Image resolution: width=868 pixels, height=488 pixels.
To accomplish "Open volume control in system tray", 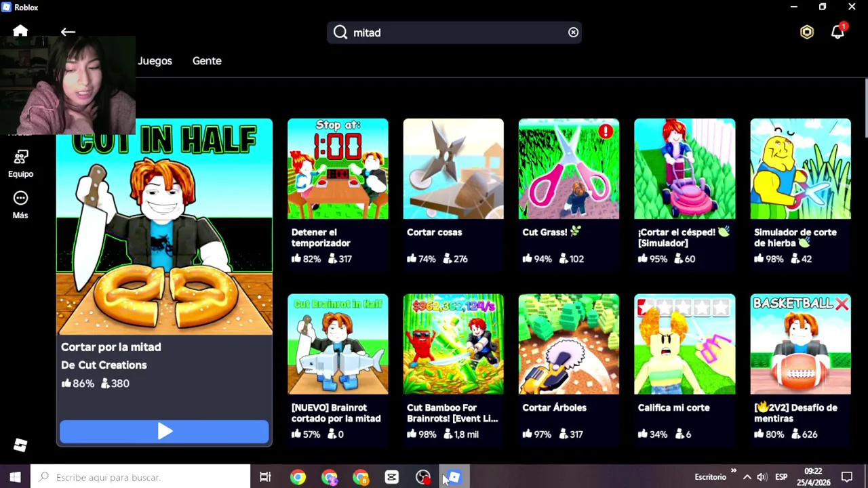I will 762,477.
